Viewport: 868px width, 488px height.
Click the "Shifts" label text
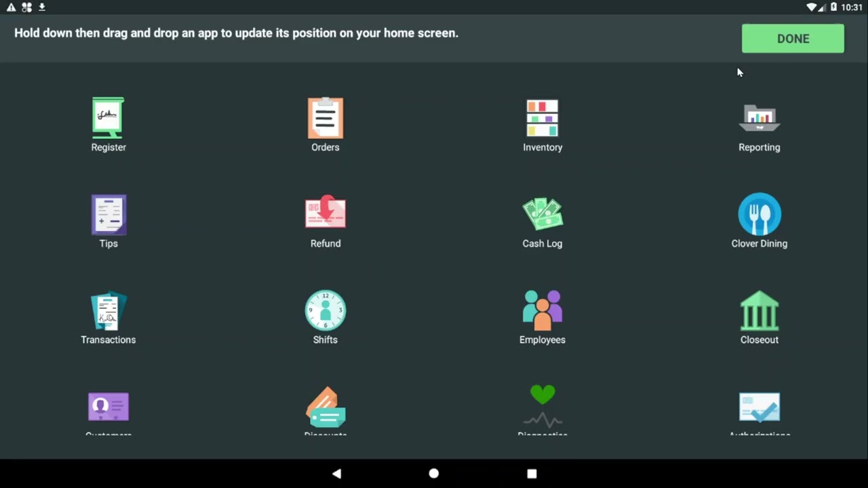coord(325,340)
